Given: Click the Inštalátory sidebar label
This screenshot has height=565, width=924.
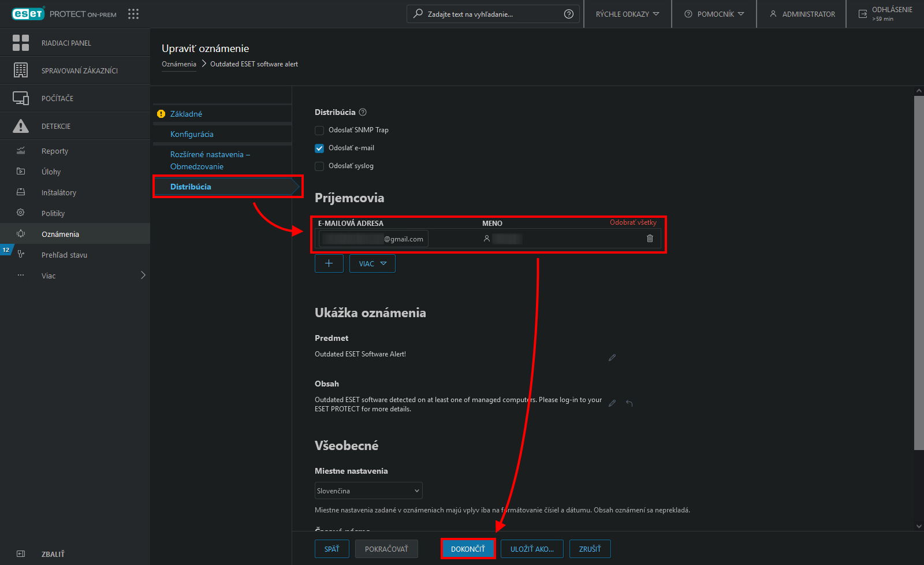Looking at the screenshot, I should pos(59,192).
